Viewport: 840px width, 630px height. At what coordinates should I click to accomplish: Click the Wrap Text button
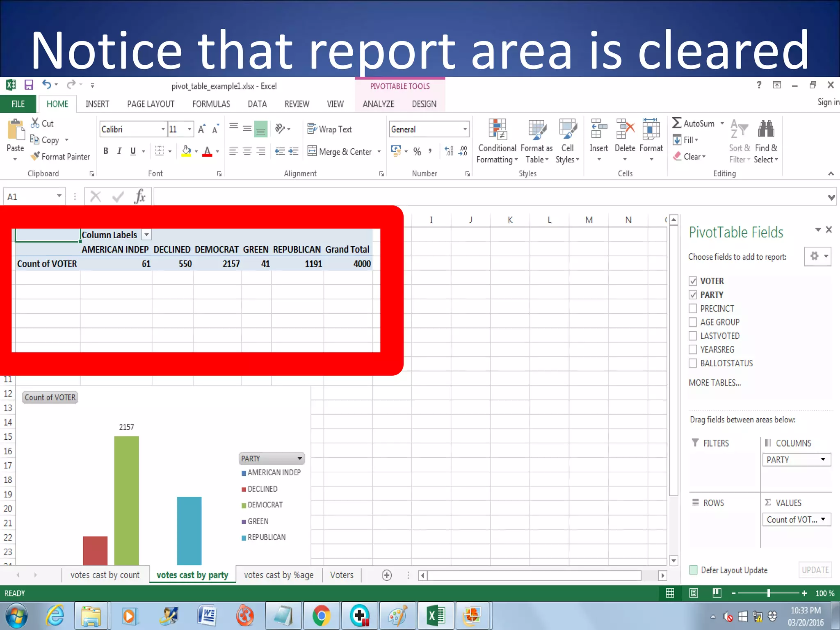tap(329, 129)
